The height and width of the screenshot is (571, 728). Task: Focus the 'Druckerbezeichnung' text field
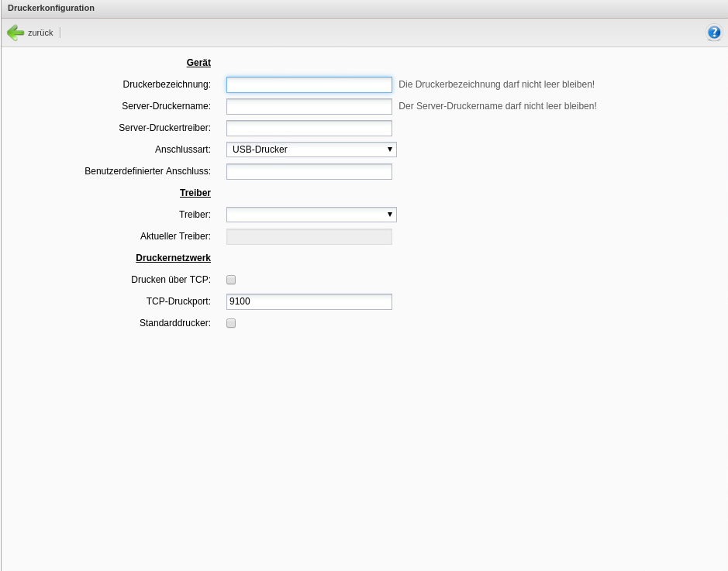[309, 84]
